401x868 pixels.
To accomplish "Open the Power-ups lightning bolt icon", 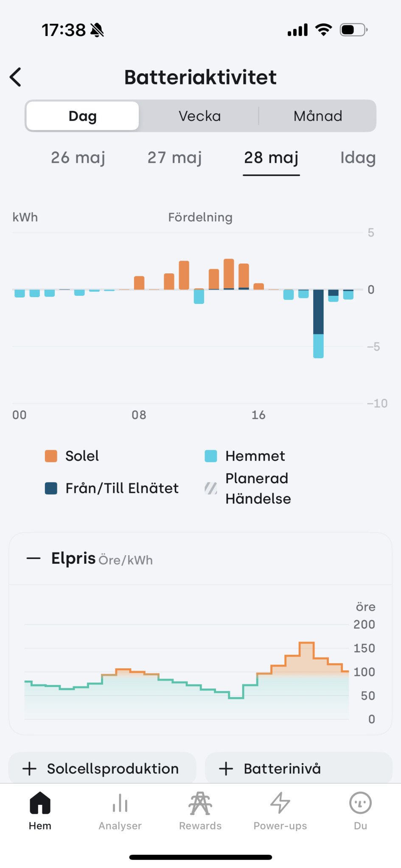I will click(280, 803).
